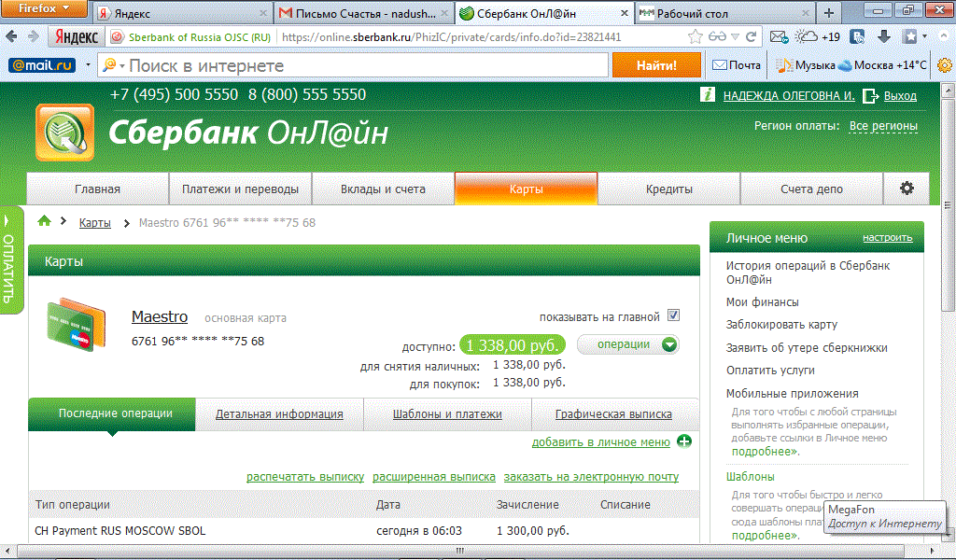Click the mail.ru logo in toolbar
Viewport: 956px width, 560px height.
(42, 64)
